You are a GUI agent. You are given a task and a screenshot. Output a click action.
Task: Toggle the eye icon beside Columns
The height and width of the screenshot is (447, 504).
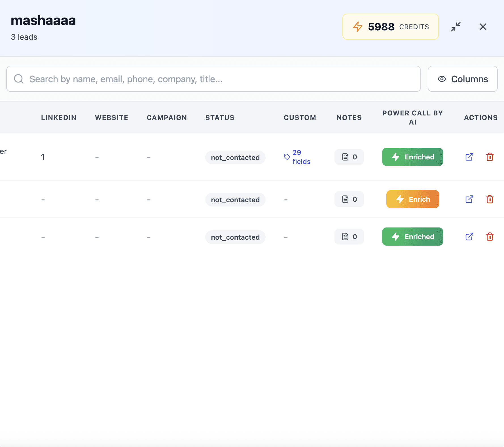pyautogui.click(x=442, y=79)
